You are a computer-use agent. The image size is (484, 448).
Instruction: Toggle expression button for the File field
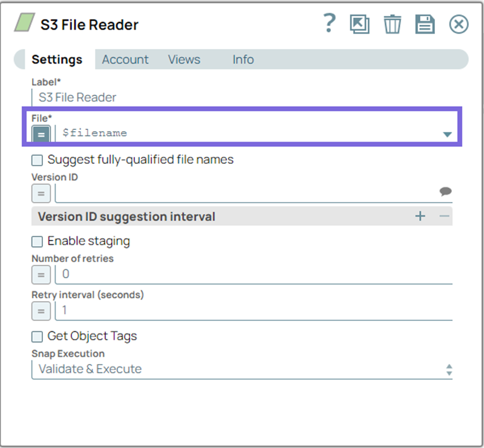pos(41,134)
